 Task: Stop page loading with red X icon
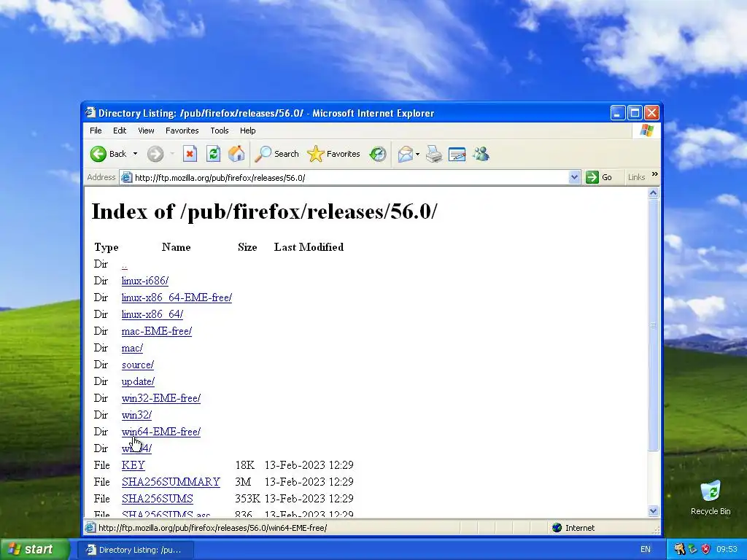190,154
